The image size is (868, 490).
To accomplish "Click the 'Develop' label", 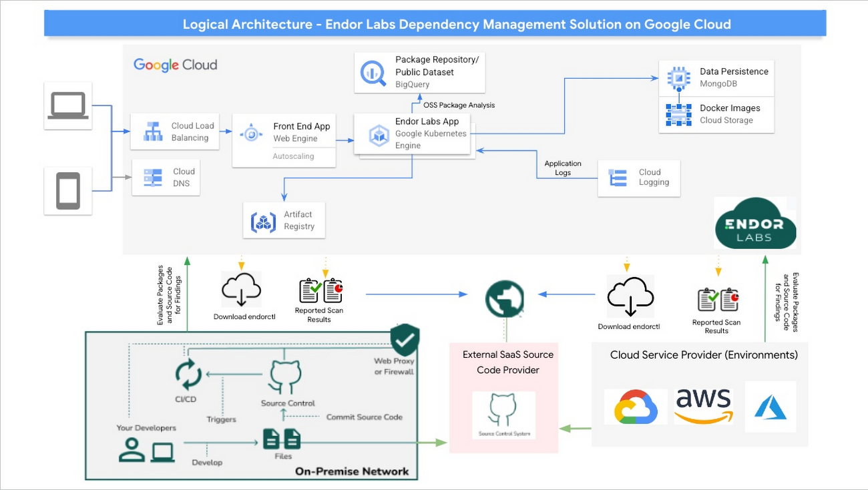I will tap(207, 462).
